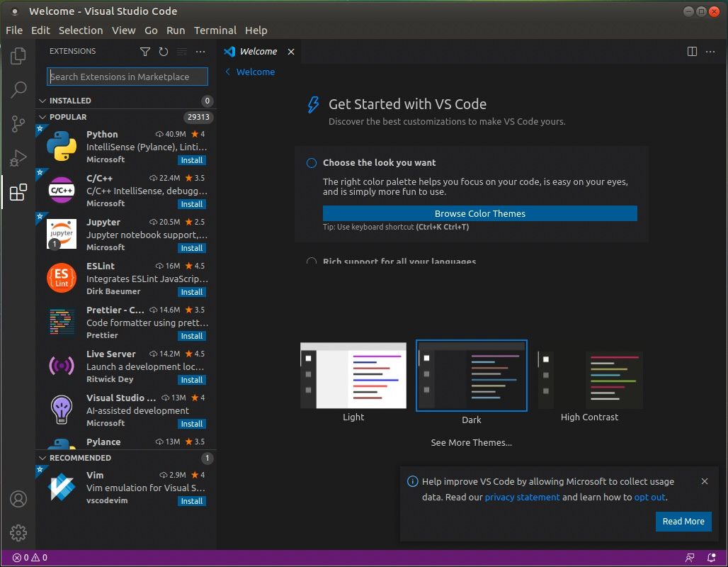Click the C/C++ extension icon
This screenshot has height=567, width=728.
click(x=62, y=190)
